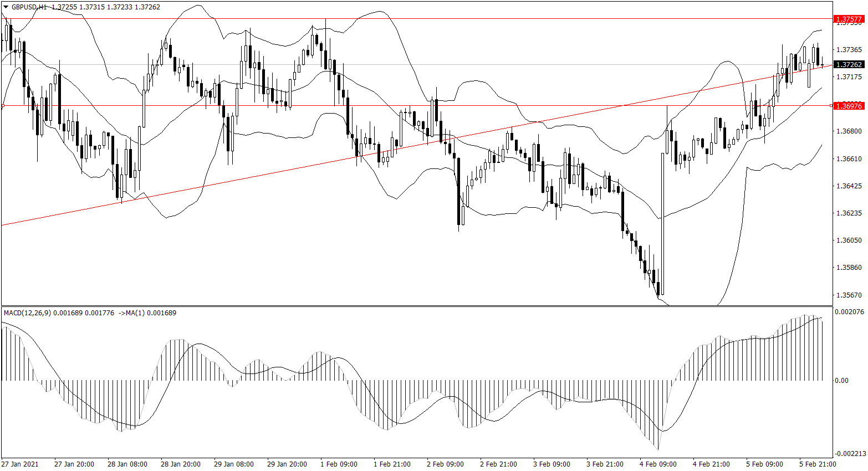The height and width of the screenshot is (471, 868).
Task: Select the red 1.37577 price tag
Action: (849, 19)
